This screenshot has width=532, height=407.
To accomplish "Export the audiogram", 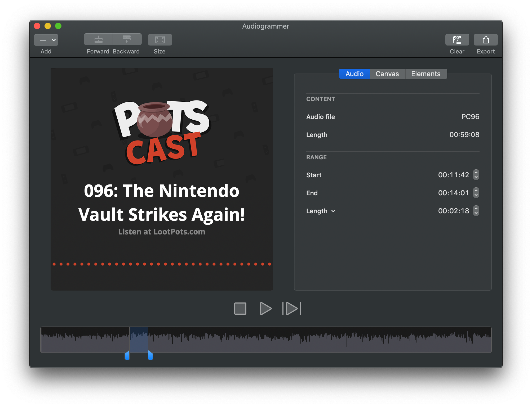I will tap(486, 40).
